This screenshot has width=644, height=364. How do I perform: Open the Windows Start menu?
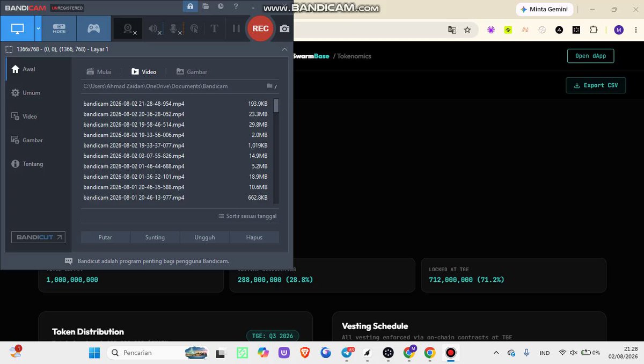pos(94,353)
